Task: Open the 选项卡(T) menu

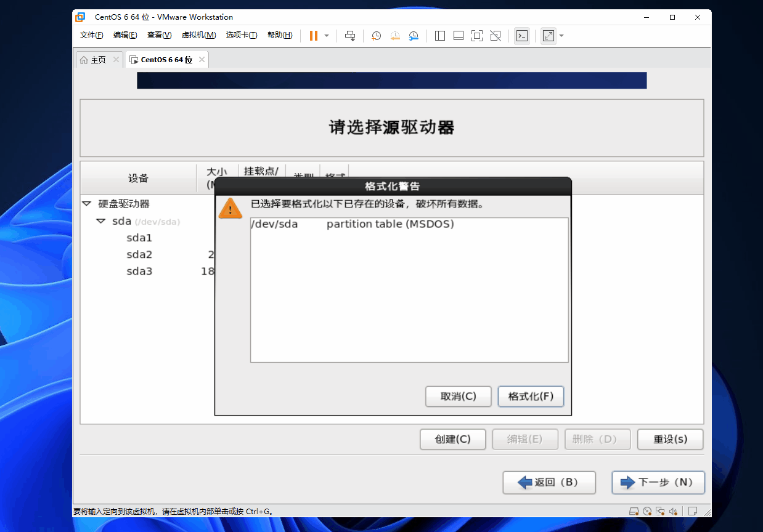Action: click(242, 35)
